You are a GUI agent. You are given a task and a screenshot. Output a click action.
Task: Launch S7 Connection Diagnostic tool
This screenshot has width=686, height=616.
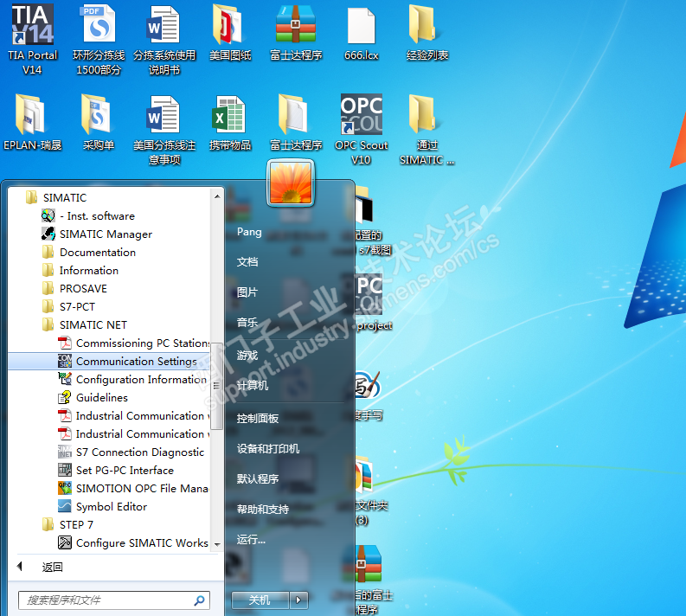click(x=131, y=452)
